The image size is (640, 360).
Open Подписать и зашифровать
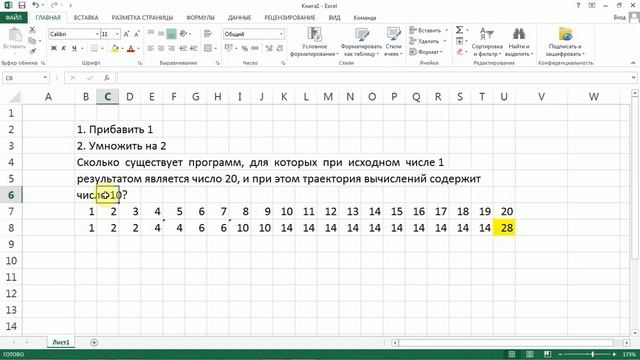coord(565,41)
